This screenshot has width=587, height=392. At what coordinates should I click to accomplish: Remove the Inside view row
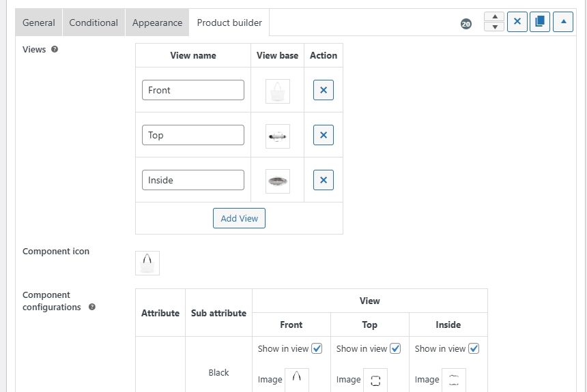point(323,180)
